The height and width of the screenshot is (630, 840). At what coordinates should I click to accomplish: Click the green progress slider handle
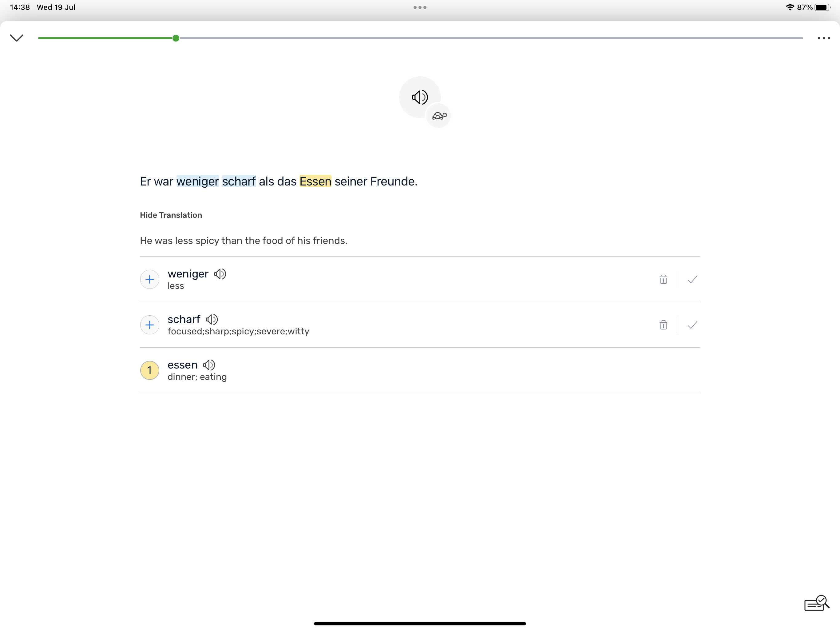[176, 38]
